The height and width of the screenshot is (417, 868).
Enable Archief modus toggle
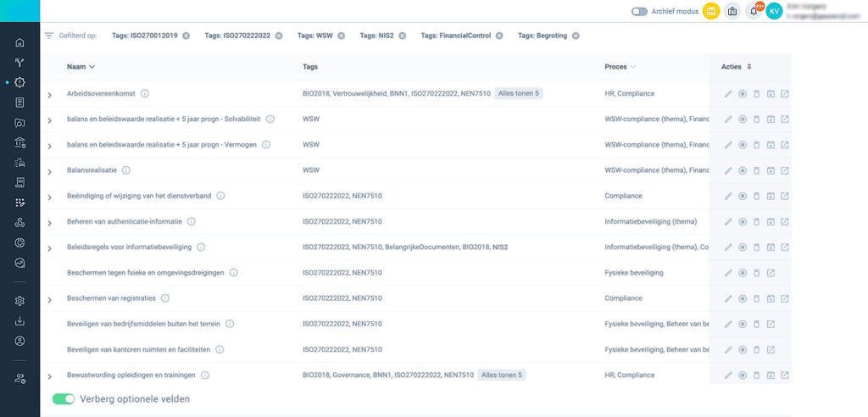click(639, 12)
